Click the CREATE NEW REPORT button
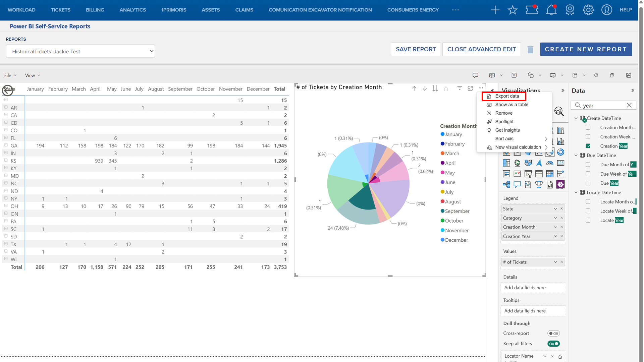 coord(586,49)
